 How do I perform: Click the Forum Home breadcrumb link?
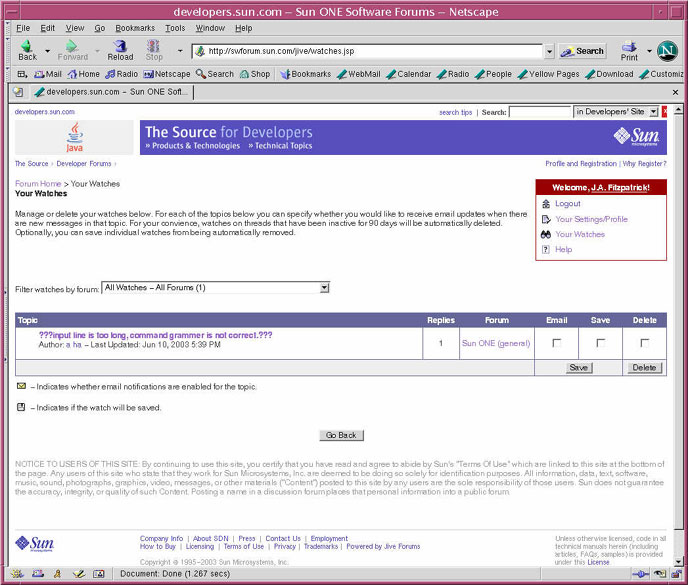[x=38, y=184]
